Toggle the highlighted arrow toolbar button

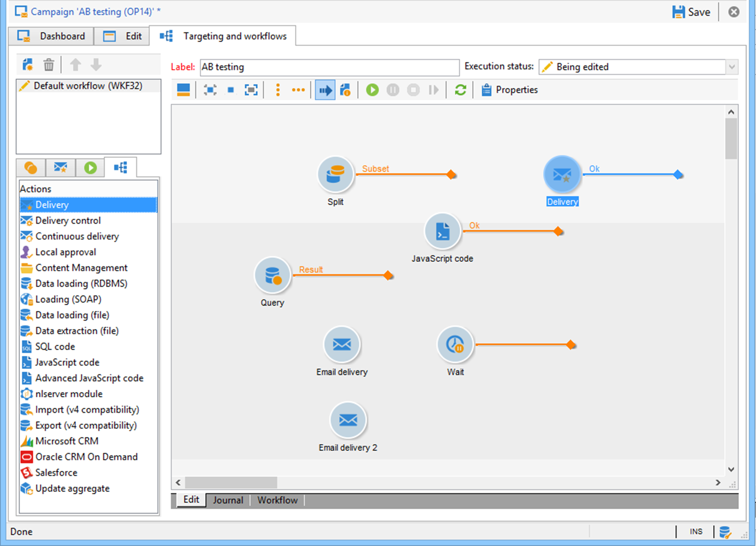click(x=325, y=90)
